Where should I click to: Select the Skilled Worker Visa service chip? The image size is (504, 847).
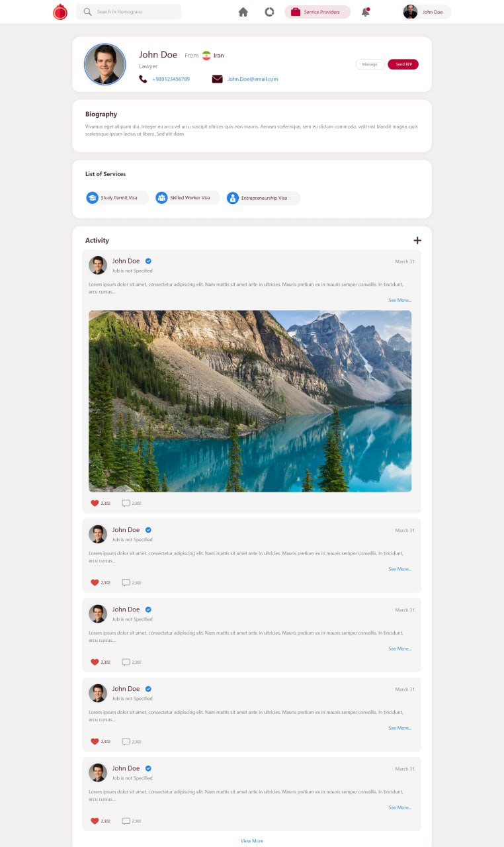[x=187, y=198]
